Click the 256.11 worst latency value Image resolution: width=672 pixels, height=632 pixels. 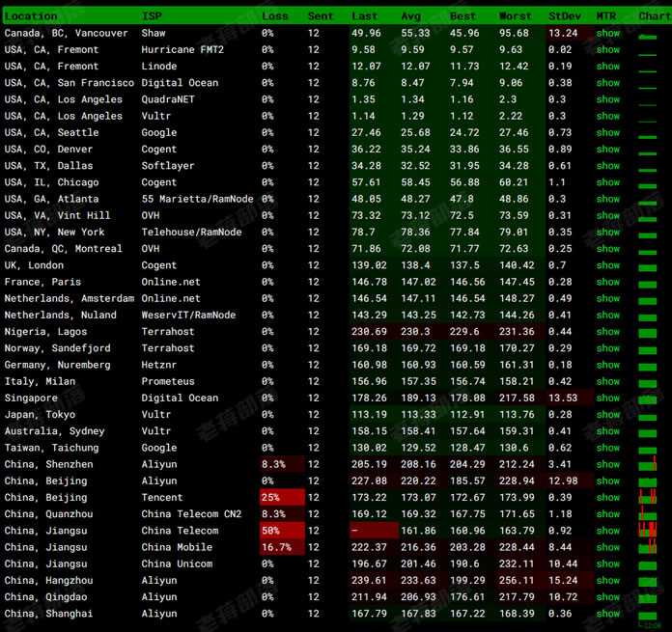516,581
